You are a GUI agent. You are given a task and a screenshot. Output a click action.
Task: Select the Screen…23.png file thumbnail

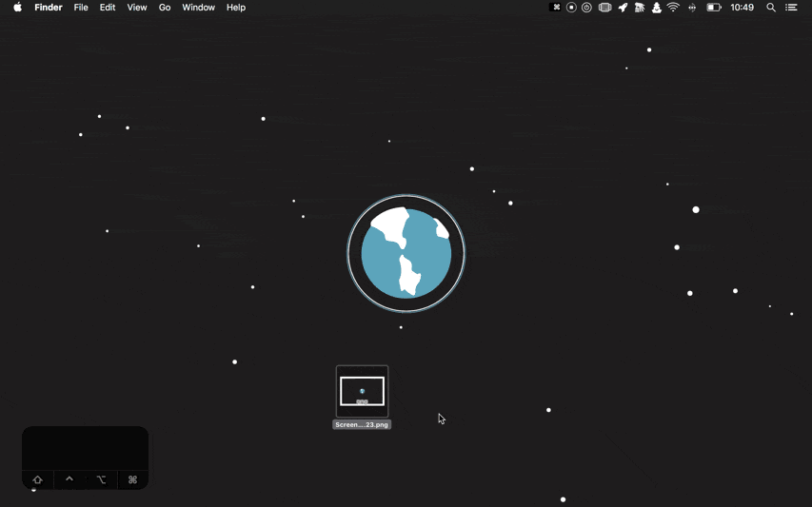click(362, 391)
